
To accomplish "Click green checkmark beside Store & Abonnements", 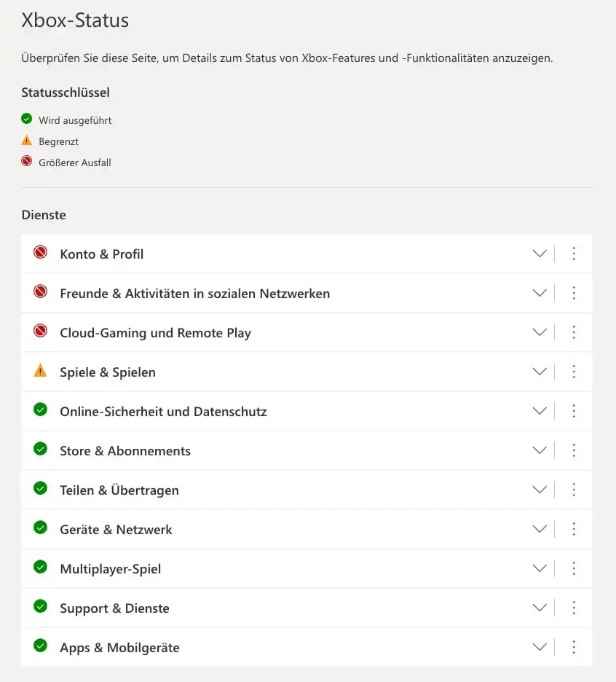I will [41, 449].
